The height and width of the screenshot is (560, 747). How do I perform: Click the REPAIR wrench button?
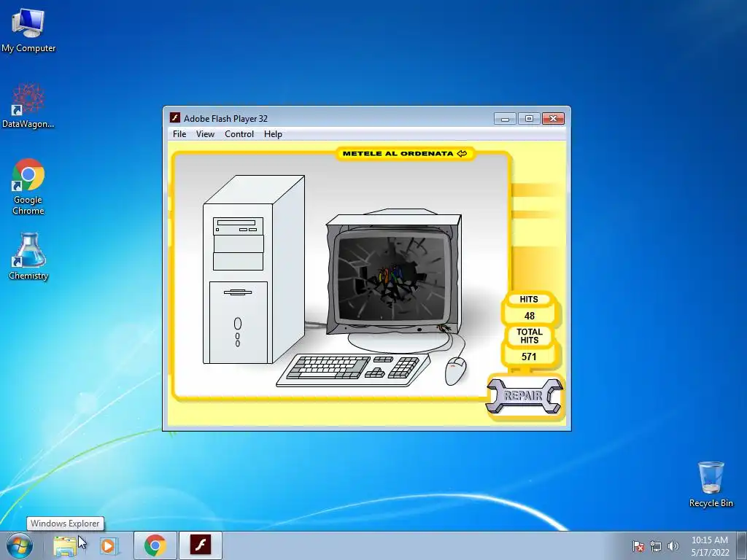[x=524, y=396]
